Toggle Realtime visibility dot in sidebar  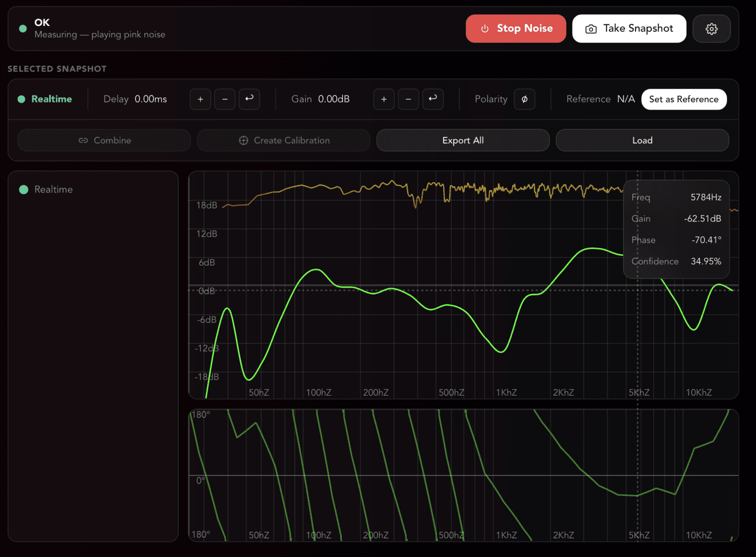pyautogui.click(x=24, y=189)
